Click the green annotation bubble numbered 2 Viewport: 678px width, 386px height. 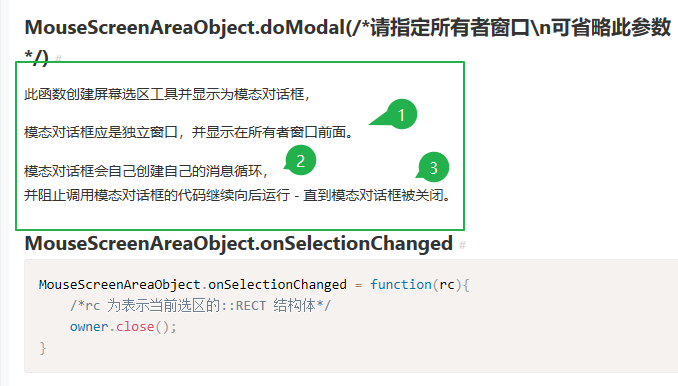coord(301,161)
